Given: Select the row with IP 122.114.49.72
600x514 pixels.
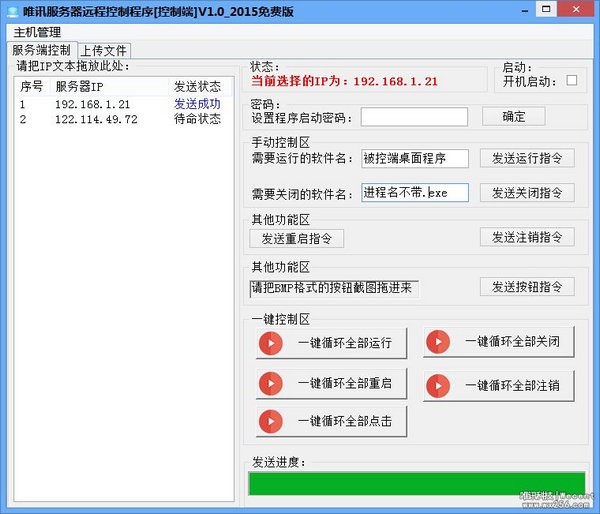Looking at the screenshot, I should point(124,119).
